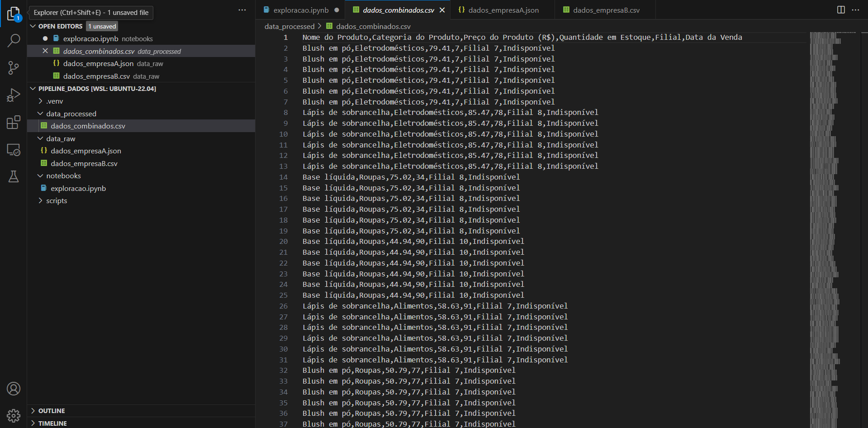This screenshot has width=868, height=428.
Task: Open Run and Debug view
Action: pyautogui.click(x=14, y=95)
